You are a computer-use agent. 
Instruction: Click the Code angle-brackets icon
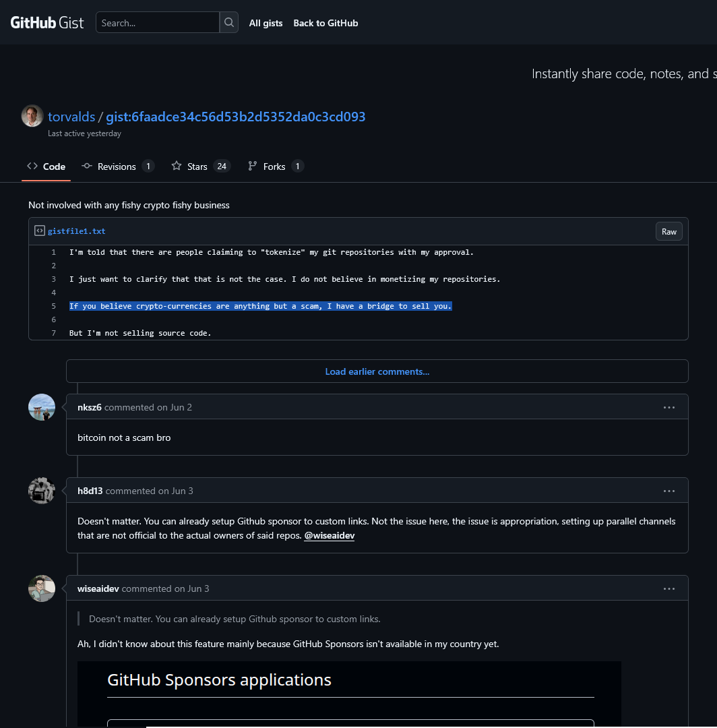(x=32, y=166)
